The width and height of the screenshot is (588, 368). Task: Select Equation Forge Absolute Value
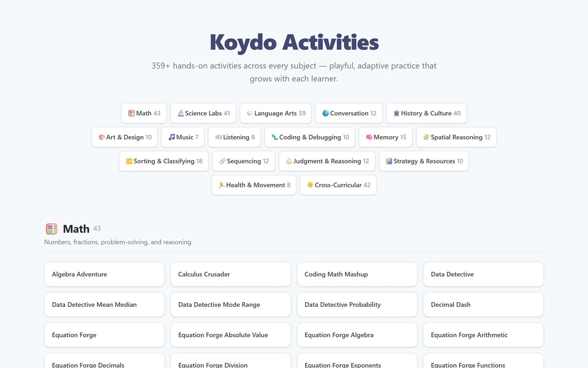(231, 335)
